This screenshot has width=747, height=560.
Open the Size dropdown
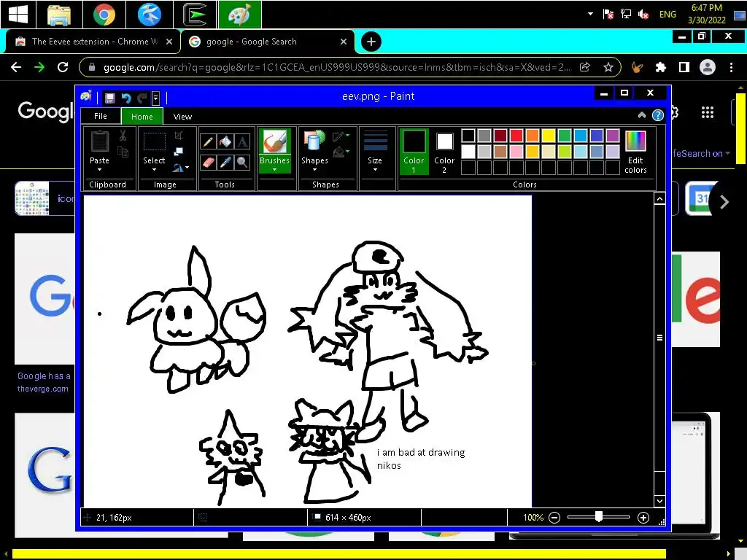[x=375, y=152]
